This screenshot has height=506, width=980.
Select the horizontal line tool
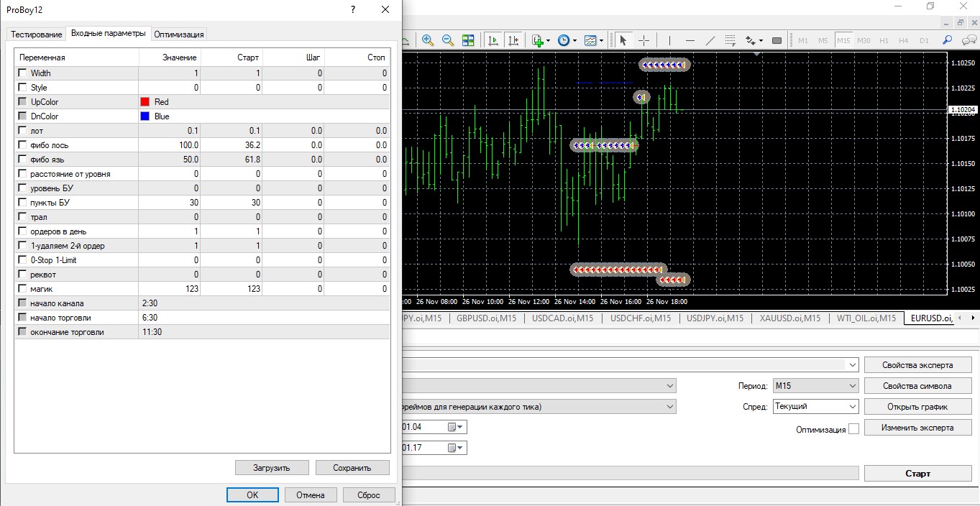690,40
